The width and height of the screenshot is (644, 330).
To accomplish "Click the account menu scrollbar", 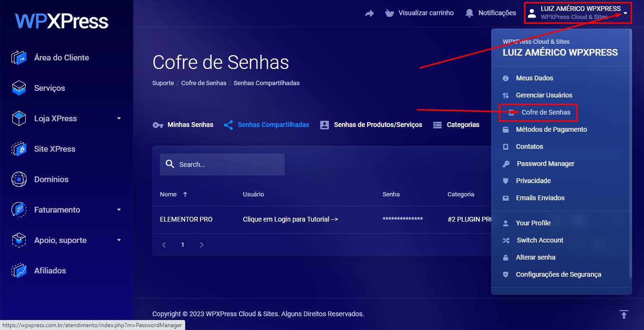I will click(x=631, y=154).
